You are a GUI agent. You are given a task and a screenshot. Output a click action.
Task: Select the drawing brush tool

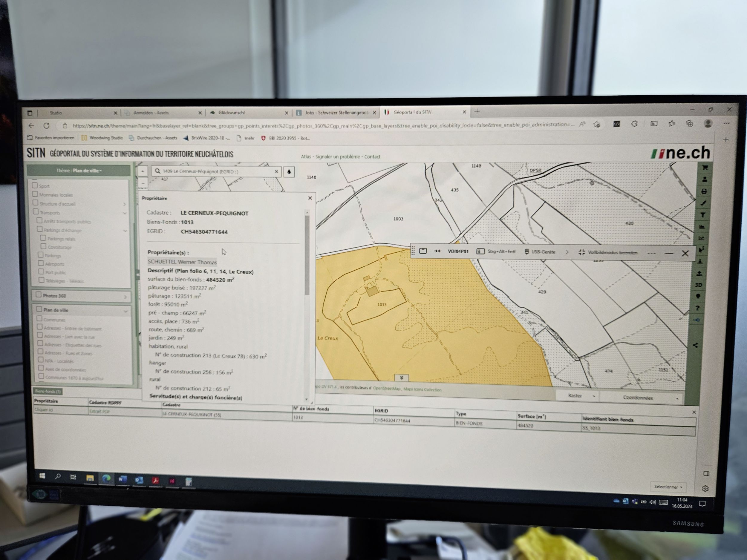704,203
